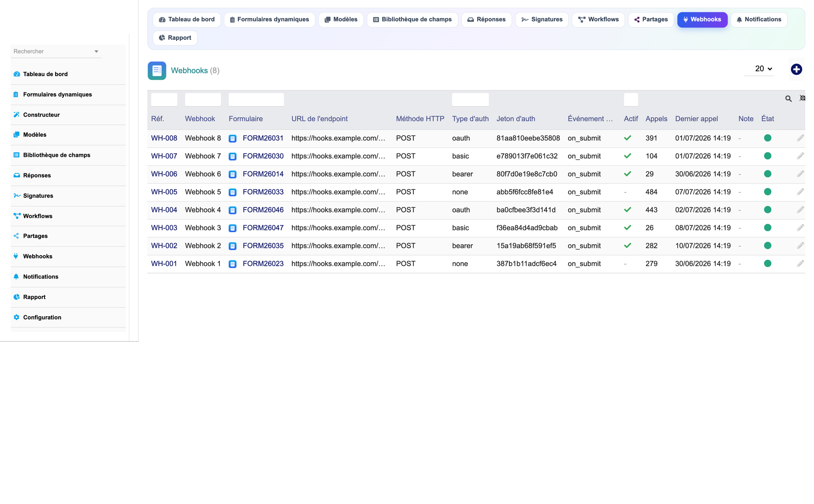Image resolution: width=814 pixels, height=504 pixels.
Task: Click form icon beside FORM26046
Action: pyautogui.click(x=233, y=210)
